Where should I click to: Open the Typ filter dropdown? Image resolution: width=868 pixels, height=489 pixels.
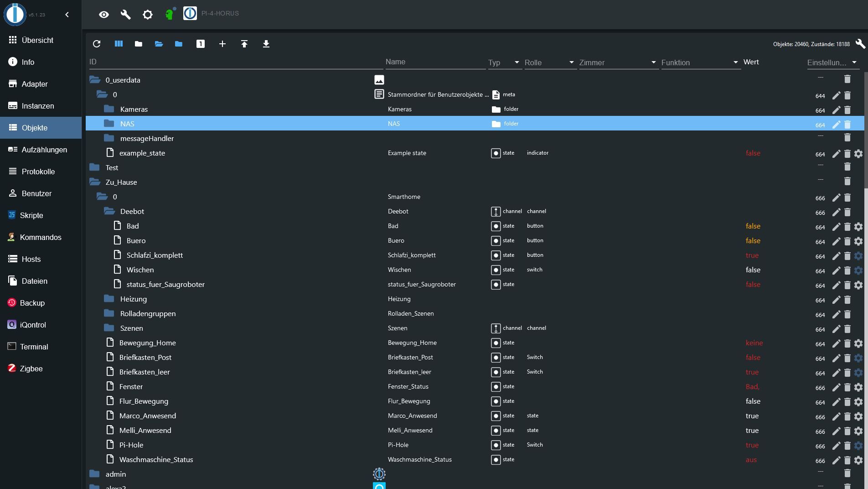(504, 62)
